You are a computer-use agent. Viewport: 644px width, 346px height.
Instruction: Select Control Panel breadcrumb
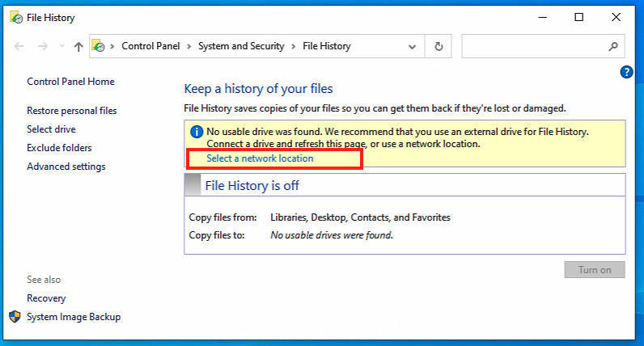coord(151,47)
